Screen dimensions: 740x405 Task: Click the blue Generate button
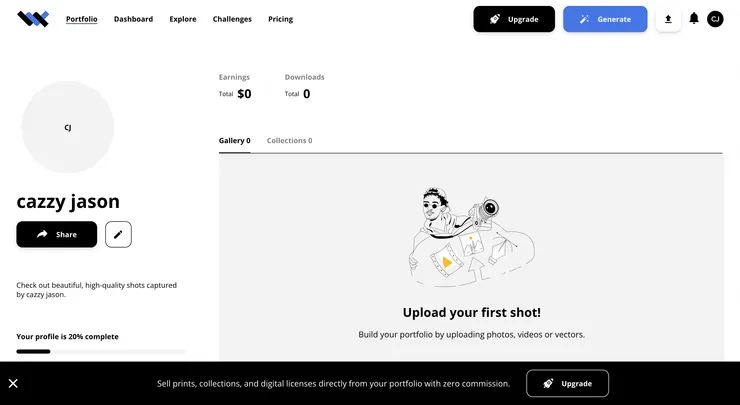[605, 19]
